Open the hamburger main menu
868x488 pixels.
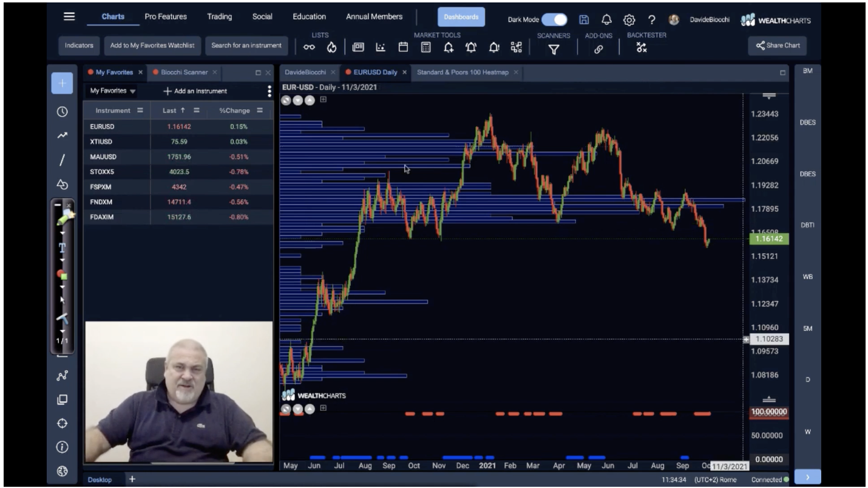69,16
